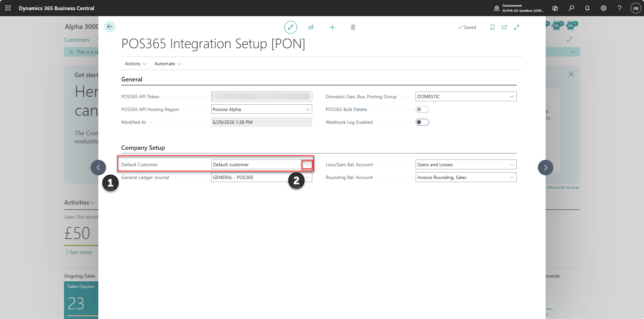Image resolution: width=644 pixels, height=319 pixels.
Task: Create new record with plus icon
Action: click(x=332, y=27)
